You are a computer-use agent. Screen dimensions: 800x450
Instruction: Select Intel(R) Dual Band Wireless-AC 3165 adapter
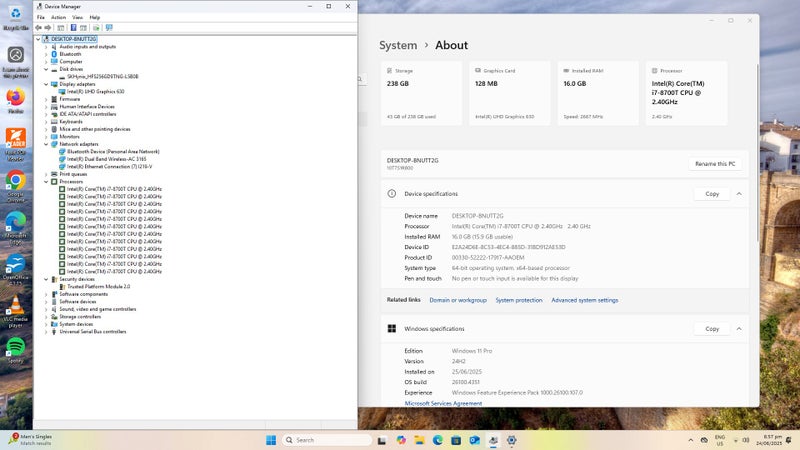107,159
